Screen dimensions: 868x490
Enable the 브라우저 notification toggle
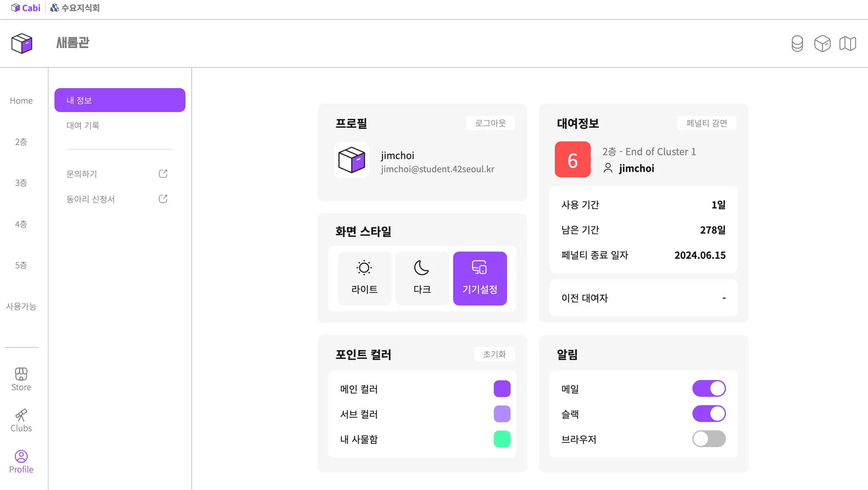[709, 439]
